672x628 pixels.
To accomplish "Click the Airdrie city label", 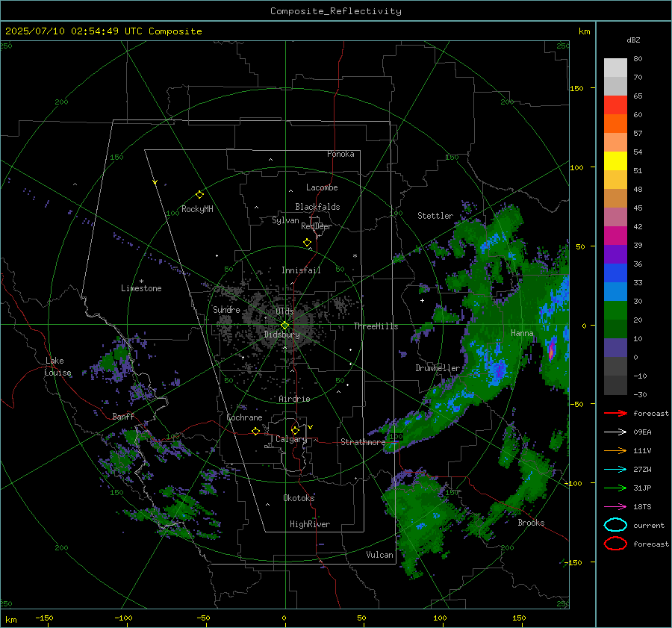I will tap(294, 399).
